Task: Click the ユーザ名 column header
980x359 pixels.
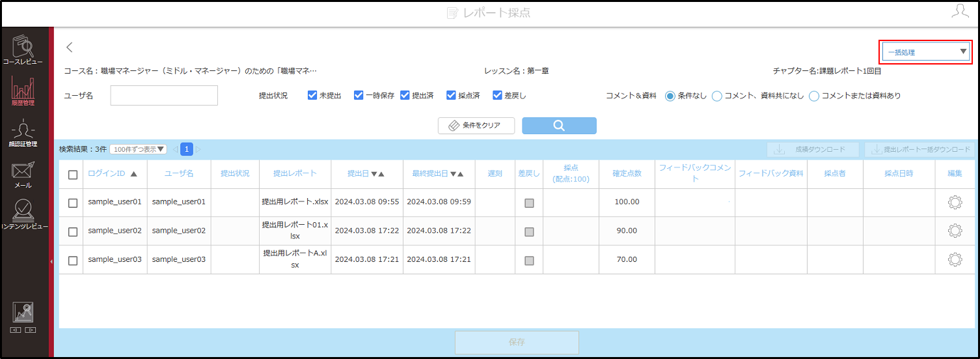Action: pyautogui.click(x=179, y=173)
